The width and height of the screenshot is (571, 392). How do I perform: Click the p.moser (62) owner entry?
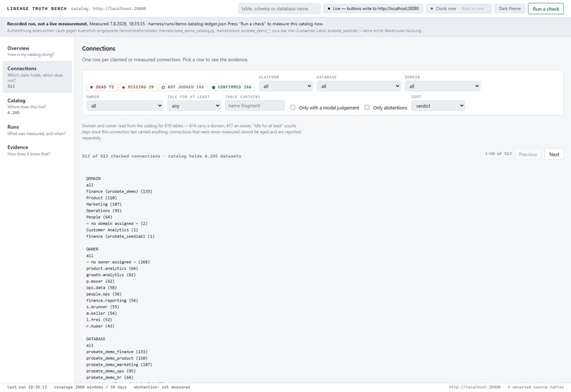coord(100,281)
